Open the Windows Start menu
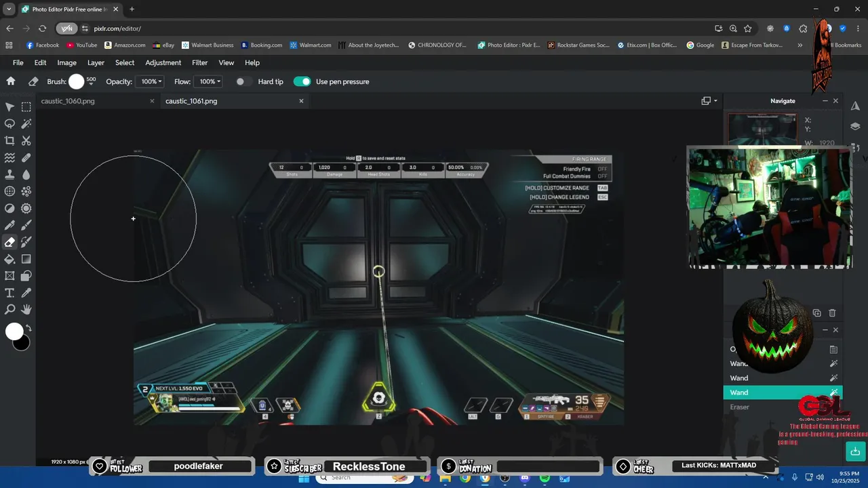This screenshot has height=488, width=868. tap(303, 478)
